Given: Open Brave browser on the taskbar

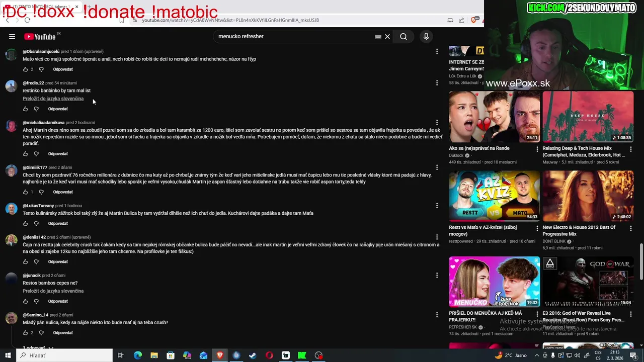Looking at the screenshot, I should [220, 355].
